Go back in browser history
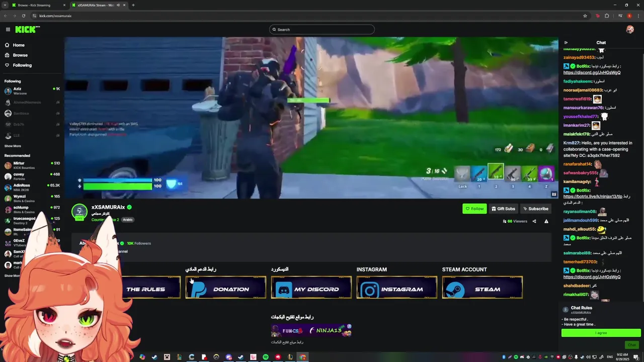The width and height of the screenshot is (644, 362). coord(6,16)
